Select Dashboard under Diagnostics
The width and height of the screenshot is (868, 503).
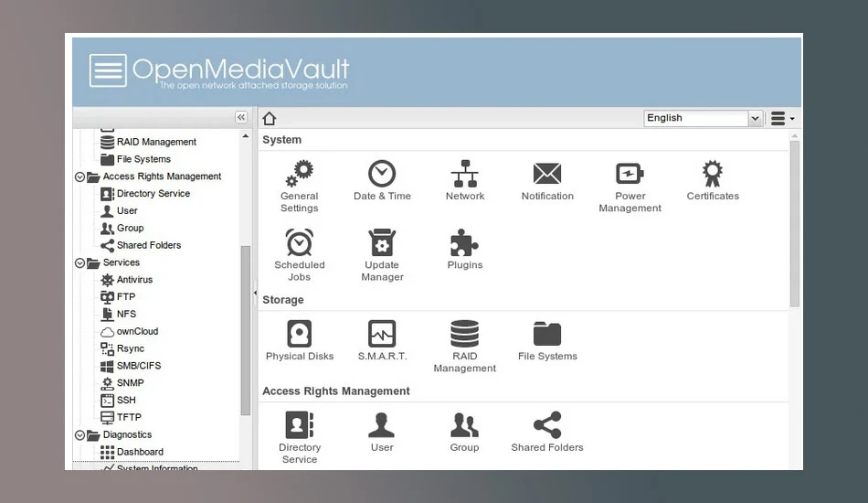pos(132,452)
